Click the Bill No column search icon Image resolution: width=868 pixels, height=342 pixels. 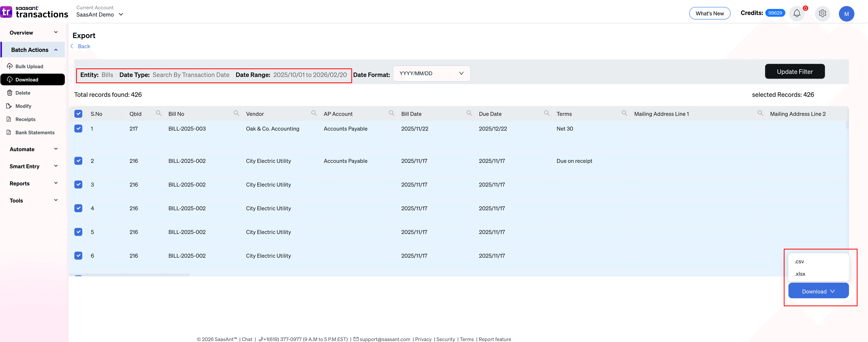coord(236,113)
